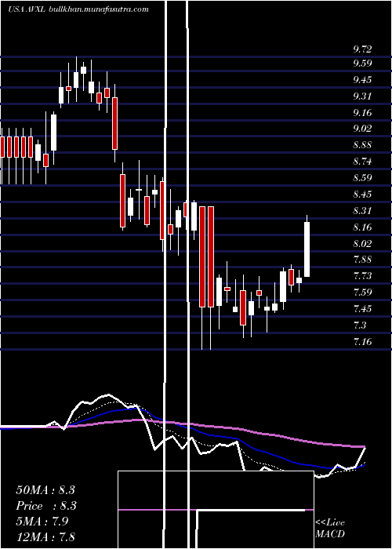Click the long red candle falling from 9.31
This screenshot has height=549, width=392.
click(x=114, y=123)
